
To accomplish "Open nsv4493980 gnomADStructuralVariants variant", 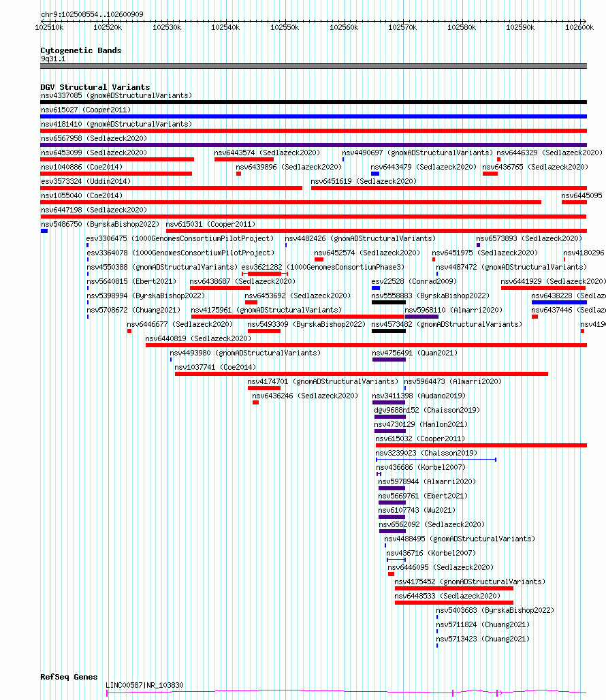I will pyautogui.click(x=245, y=353).
